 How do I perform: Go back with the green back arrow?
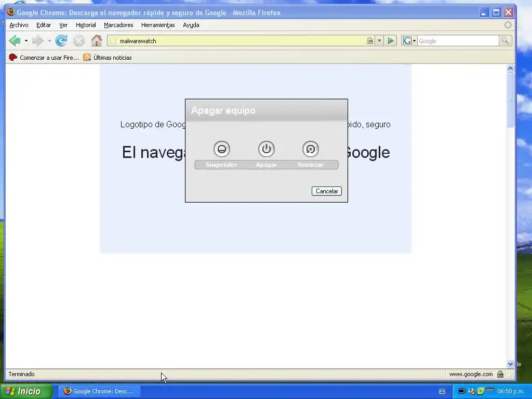tap(15, 41)
